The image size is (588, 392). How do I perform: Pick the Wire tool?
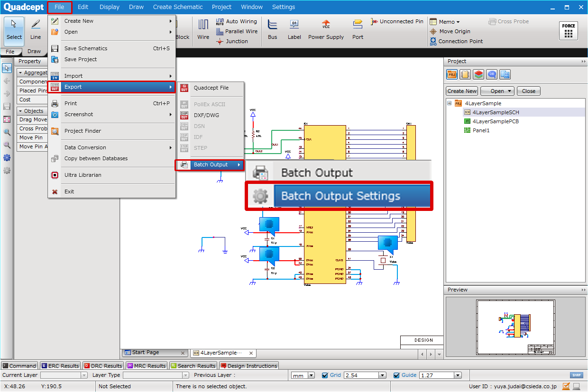(203, 29)
